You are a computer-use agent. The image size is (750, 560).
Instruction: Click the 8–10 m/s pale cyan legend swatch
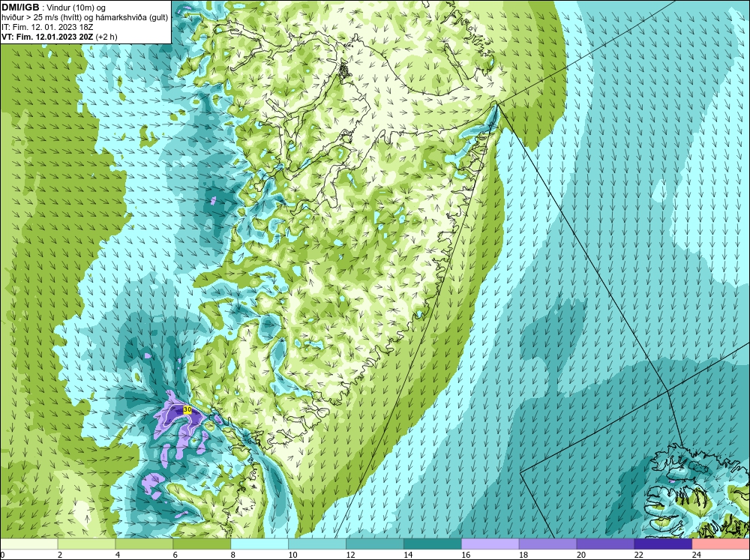coord(259,544)
